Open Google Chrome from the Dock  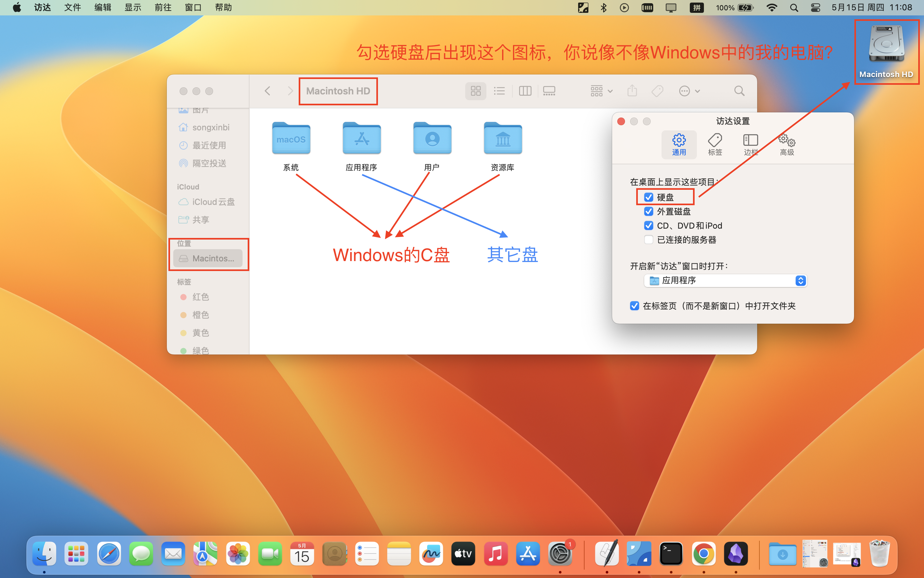704,554
